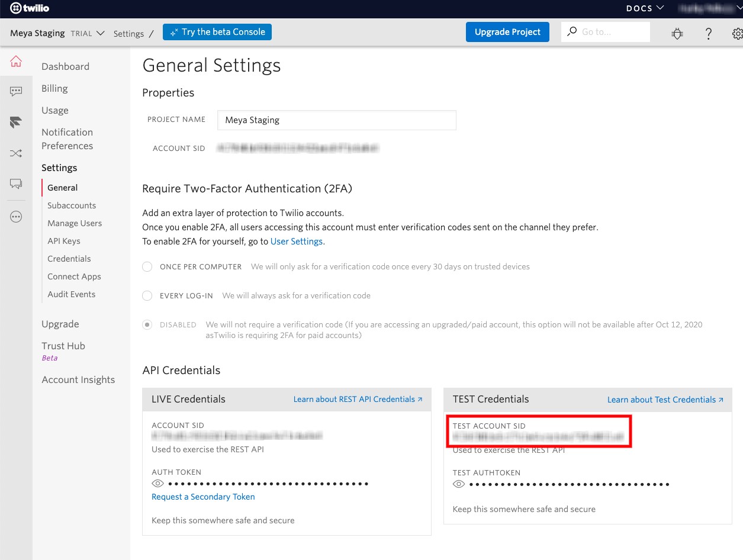Screen dimensions: 743x560
Task: Open Settings section in sidebar
Action: click(59, 168)
